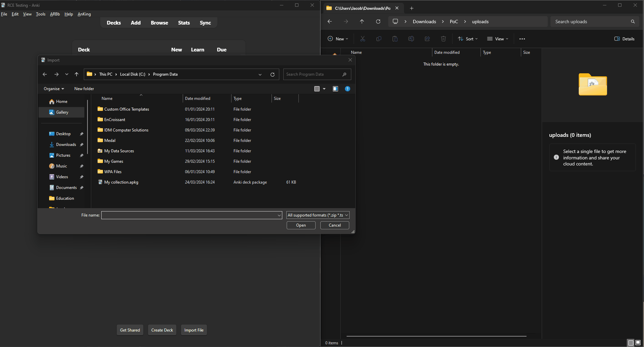
Task: Open the Organise dropdown menu
Action: [54, 89]
